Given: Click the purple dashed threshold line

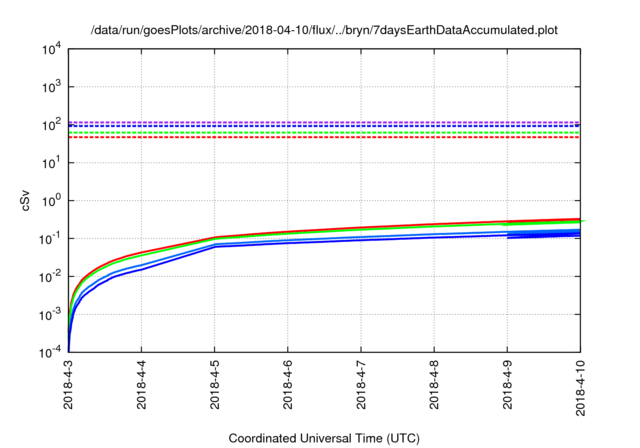Looking at the screenshot, I should tap(324, 122).
